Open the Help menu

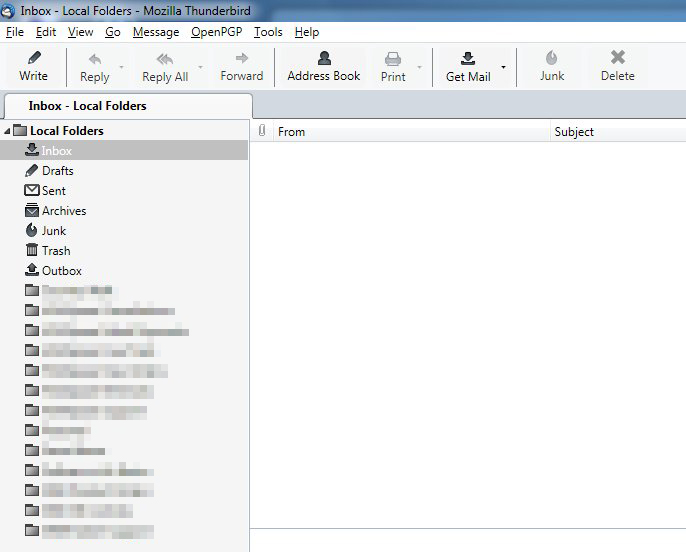[x=307, y=32]
